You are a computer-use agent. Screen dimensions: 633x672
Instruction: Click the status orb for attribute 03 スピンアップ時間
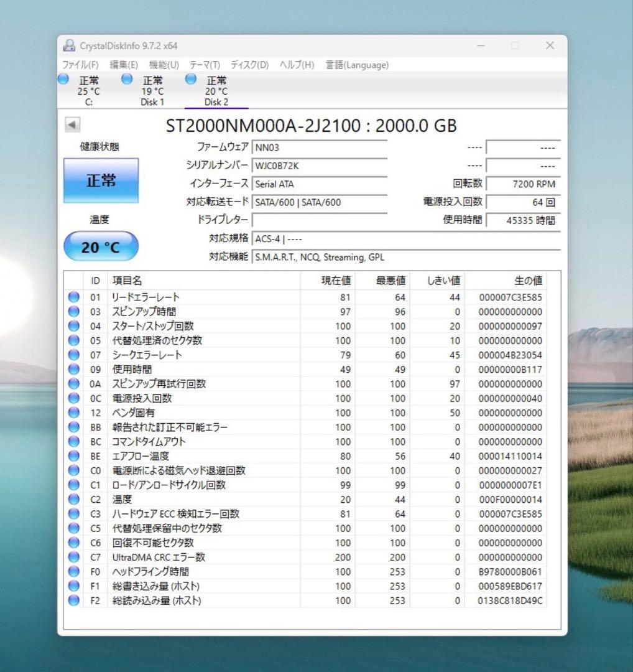pos(73,312)
